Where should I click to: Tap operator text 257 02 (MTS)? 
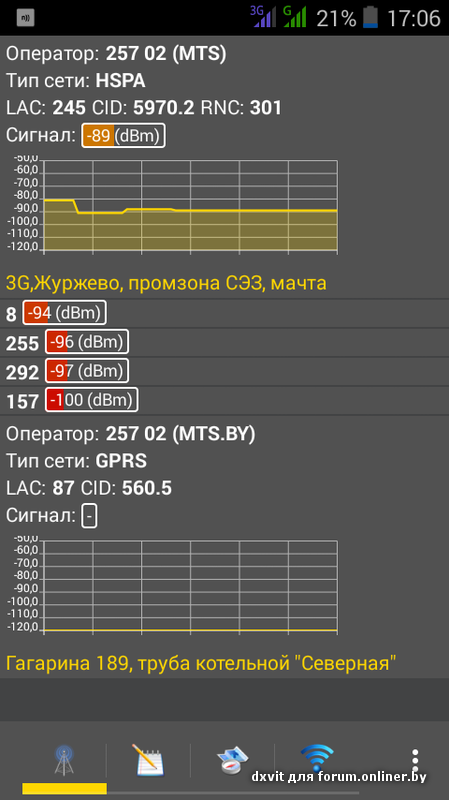click(x=166, y=54)
